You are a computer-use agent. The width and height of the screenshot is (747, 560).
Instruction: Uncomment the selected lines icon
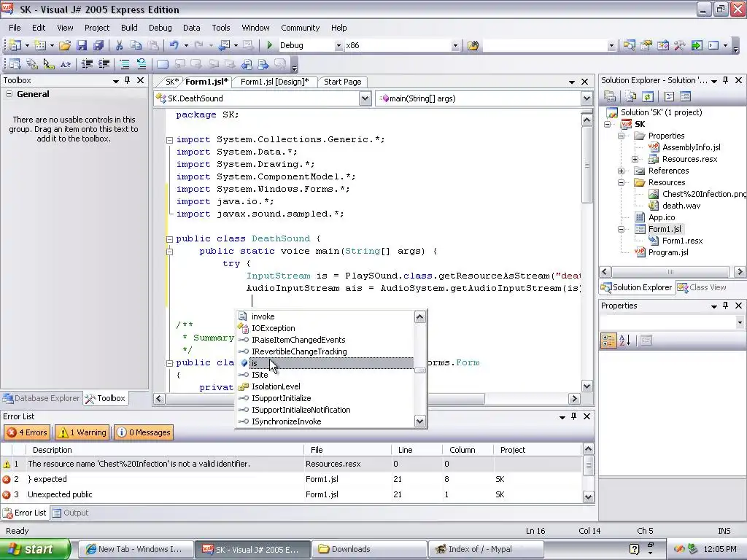coord(141,64)
